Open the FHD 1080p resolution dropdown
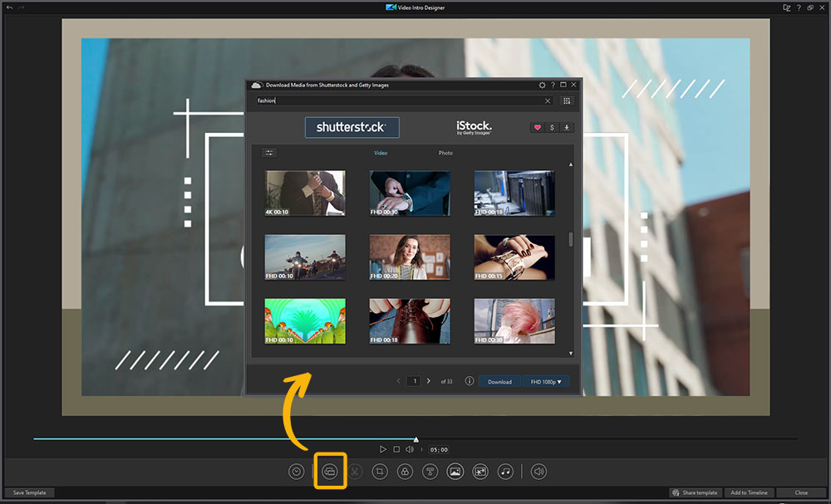The width and height of the screenshot is (831, 504). (x=546, y=381)
